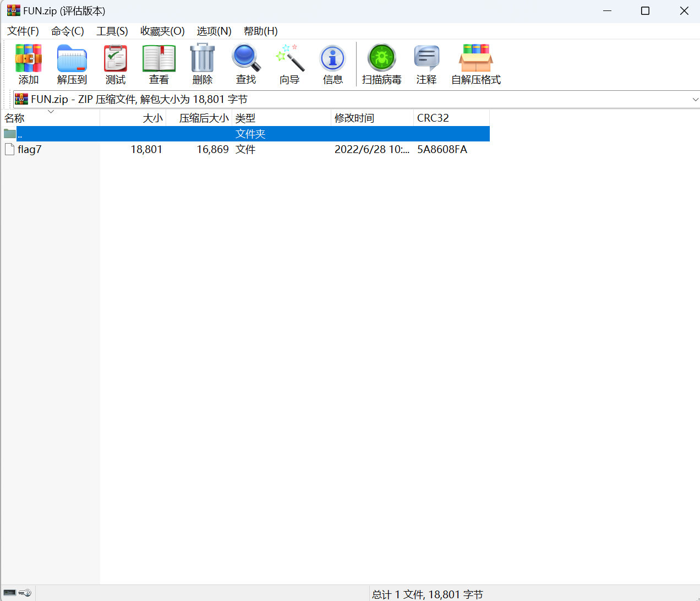Screen dimensions: 700x601
Task: Click the 查找 (Find) magnifier icon
Action: coord(246,58)
